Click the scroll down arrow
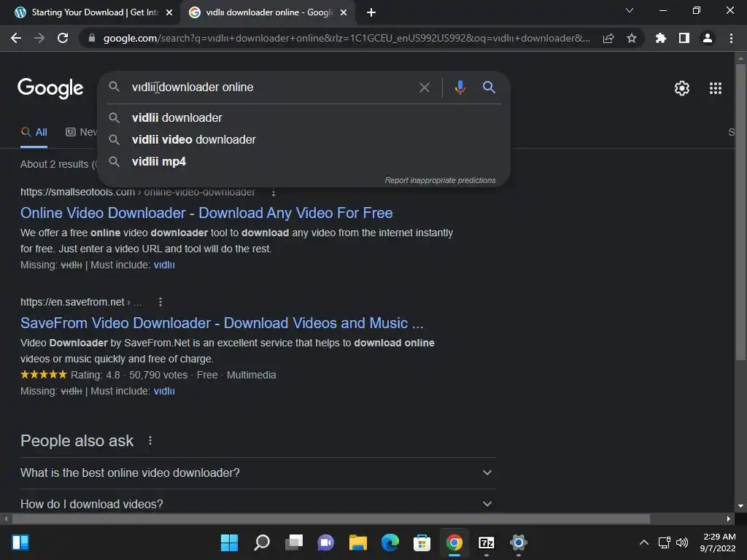 (740, 506)
